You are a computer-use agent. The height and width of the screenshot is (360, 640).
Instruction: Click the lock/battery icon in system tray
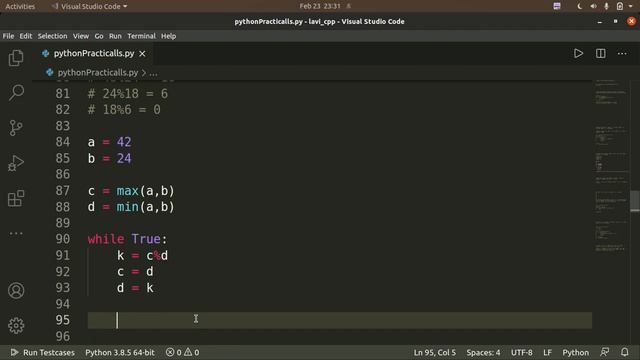620,6
